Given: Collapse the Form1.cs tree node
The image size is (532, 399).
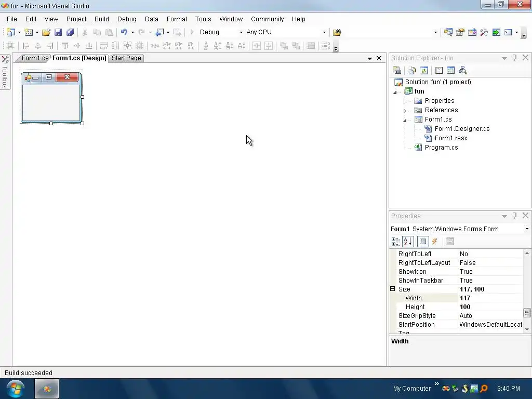Looking at the screenshot, I should [x=405, y=120].
